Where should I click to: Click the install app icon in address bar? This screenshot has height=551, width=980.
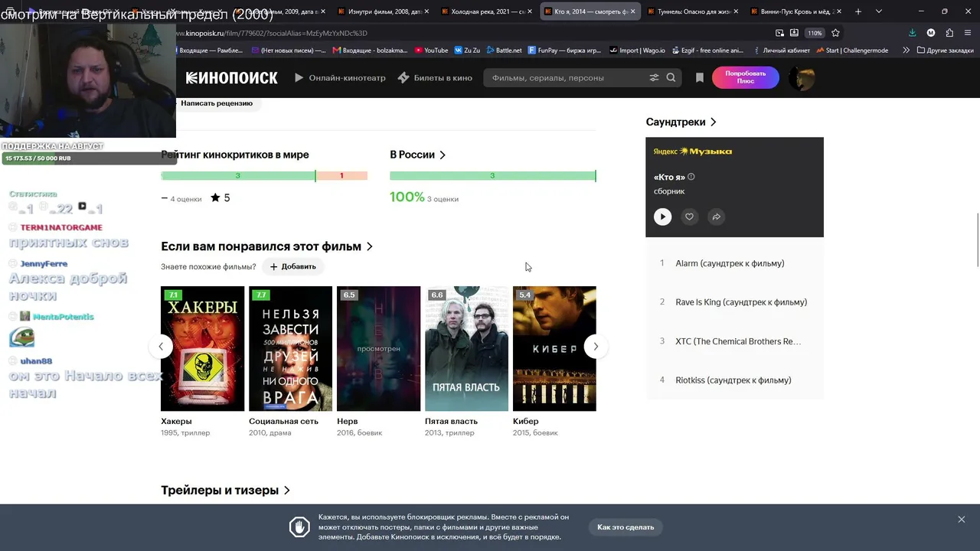pyautogui.click(x=794, y=33)
